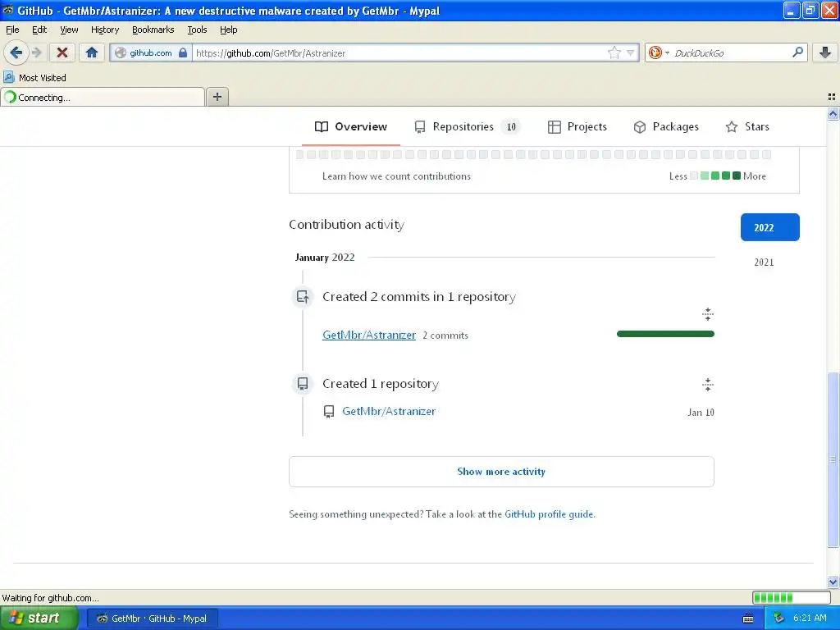840x630 pixels.
Task: Click the keyboard icon in system tray
Action: [748, 619]
